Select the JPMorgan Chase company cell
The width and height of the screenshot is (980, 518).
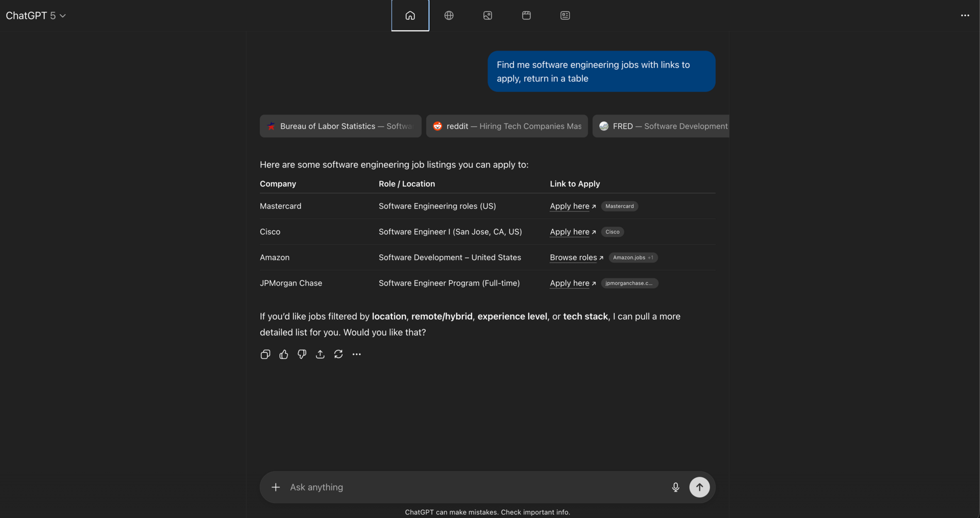[291, 283]
